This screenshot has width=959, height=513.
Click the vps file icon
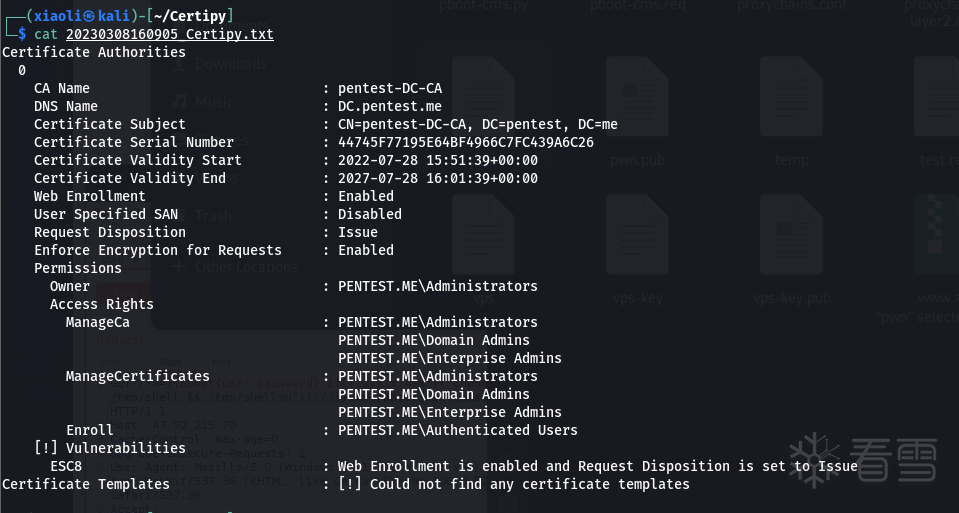point(484,235)
